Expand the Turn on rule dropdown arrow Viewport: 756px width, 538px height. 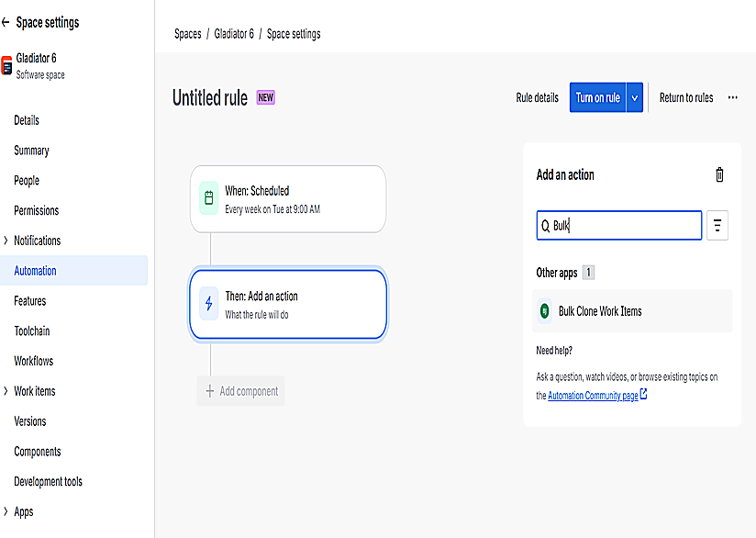(634, 98)
